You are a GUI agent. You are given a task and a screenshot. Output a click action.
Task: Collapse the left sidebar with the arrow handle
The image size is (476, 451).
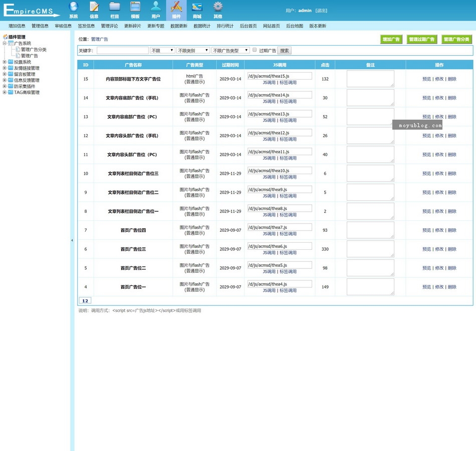click(x=72, y=240)
